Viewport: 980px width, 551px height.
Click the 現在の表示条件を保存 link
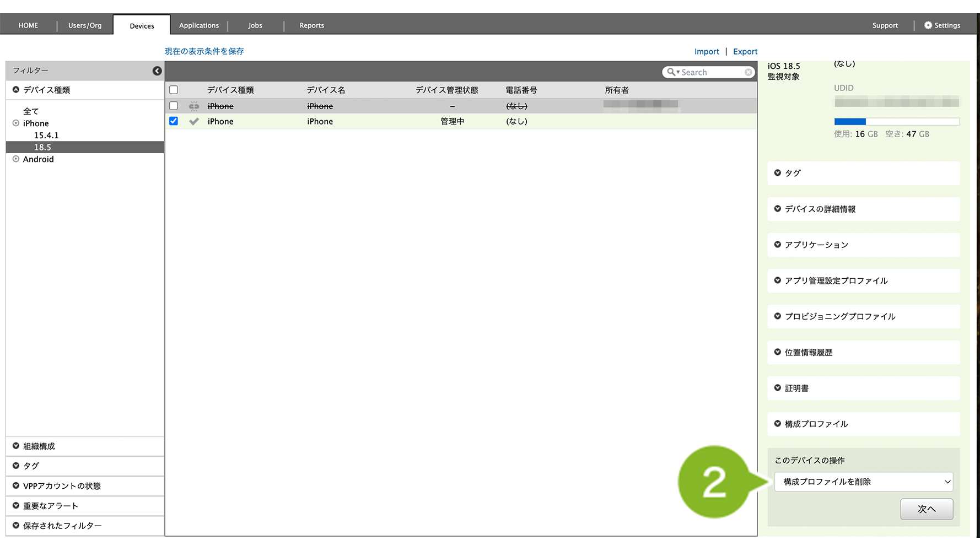[204, 51]
